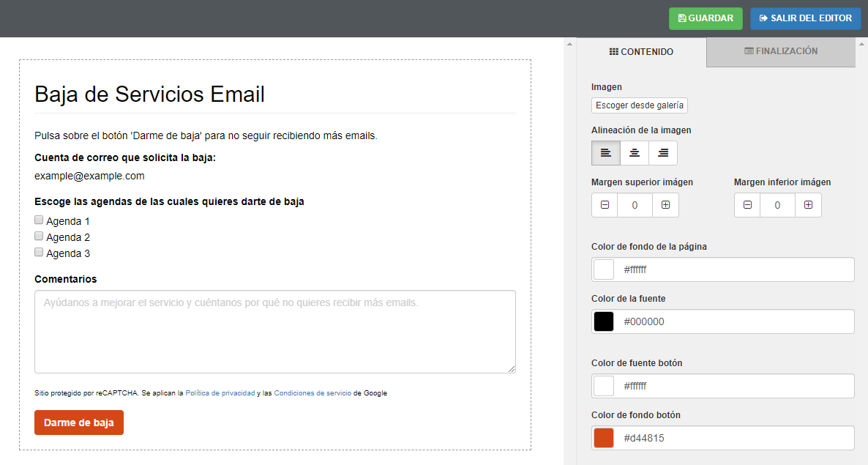This screenshot has height=465, width=868.
Task: Decrease the top image margin
Action: click(x=605, y=205)
